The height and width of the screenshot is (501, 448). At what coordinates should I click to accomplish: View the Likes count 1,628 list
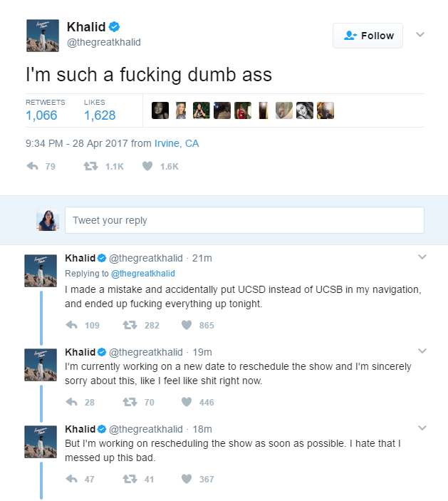coord(100,115)
